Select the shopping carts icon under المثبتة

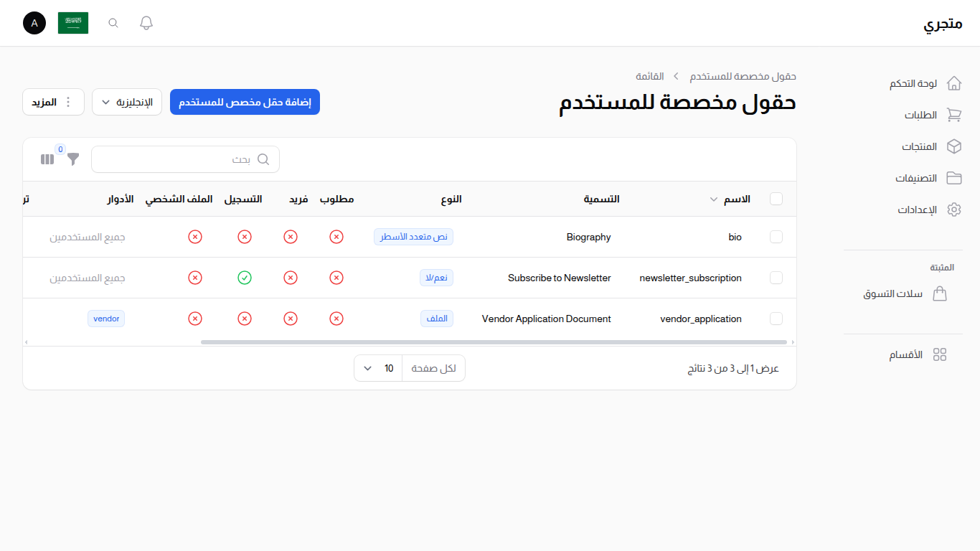(x=941, y=293)
